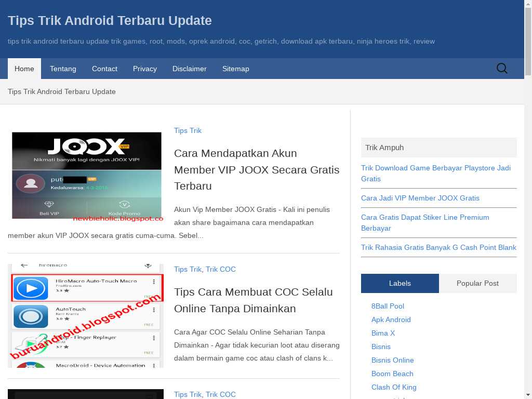Select the Apk Android label
The image size is (532, 399).
pos(391,320)
